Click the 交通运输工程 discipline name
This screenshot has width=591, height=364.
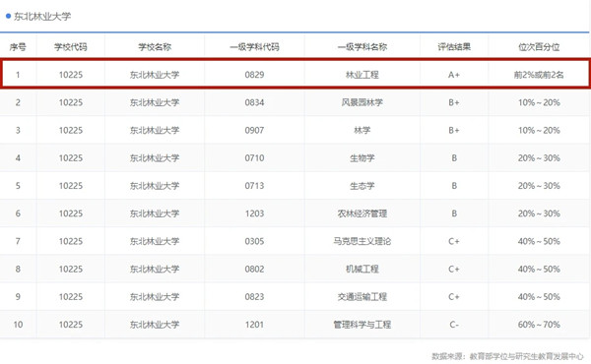click(x=362, y=297)
